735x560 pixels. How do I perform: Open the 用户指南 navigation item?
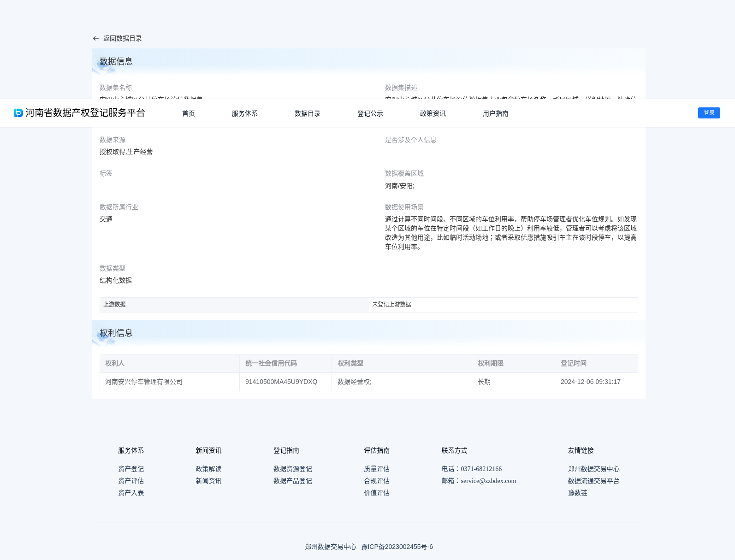click(x=496, y=113)
